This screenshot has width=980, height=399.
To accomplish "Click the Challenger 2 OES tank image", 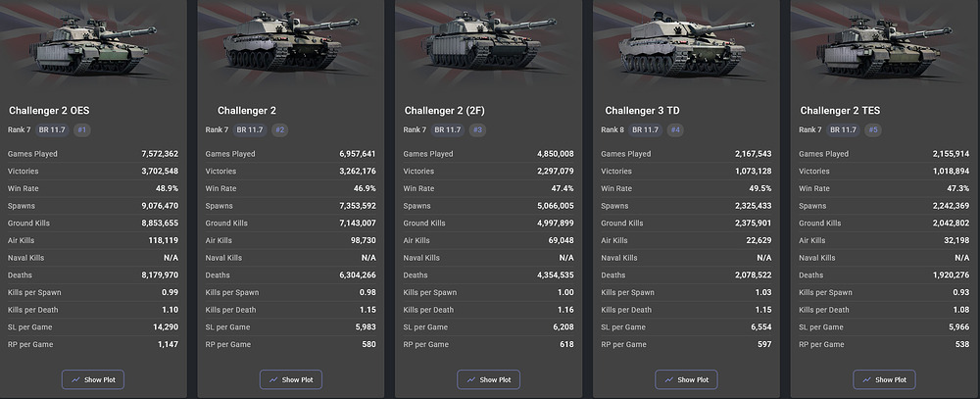I will click(92, 49).
